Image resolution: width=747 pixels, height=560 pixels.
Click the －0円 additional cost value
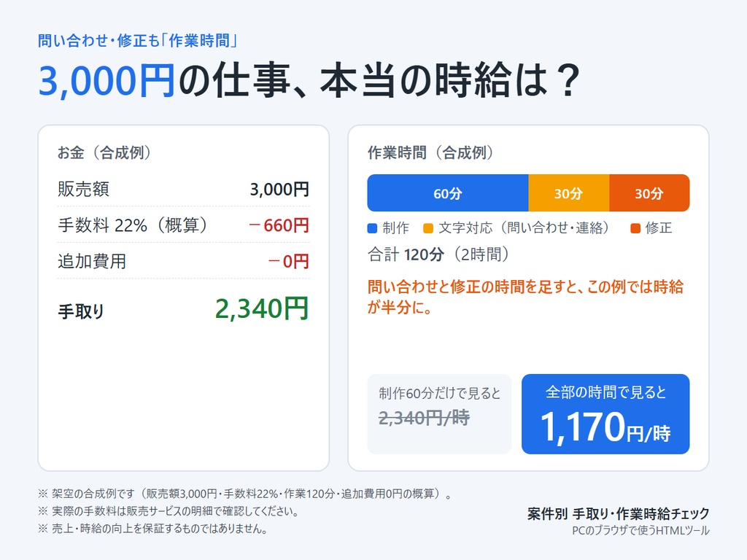pyautogui.click(x=288, y=262)
